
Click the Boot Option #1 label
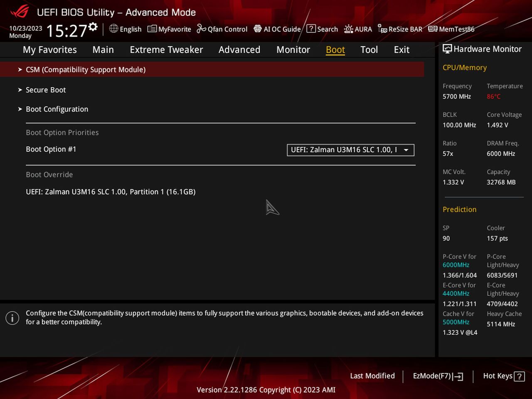point(51,149)
